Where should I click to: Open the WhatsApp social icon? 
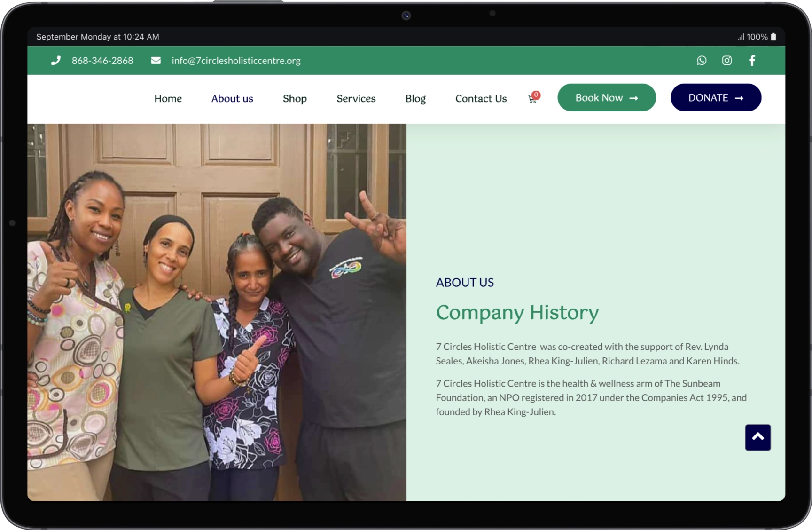pos(702,60)
